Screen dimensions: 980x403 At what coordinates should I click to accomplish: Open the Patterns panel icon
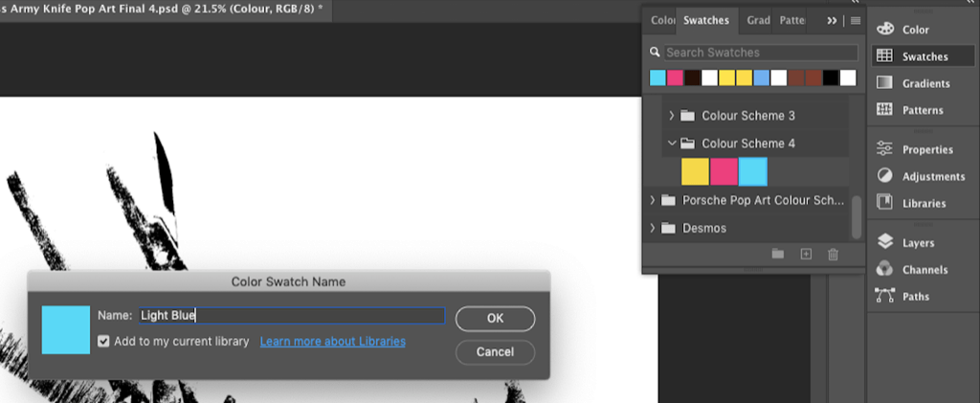pos(884,110)
